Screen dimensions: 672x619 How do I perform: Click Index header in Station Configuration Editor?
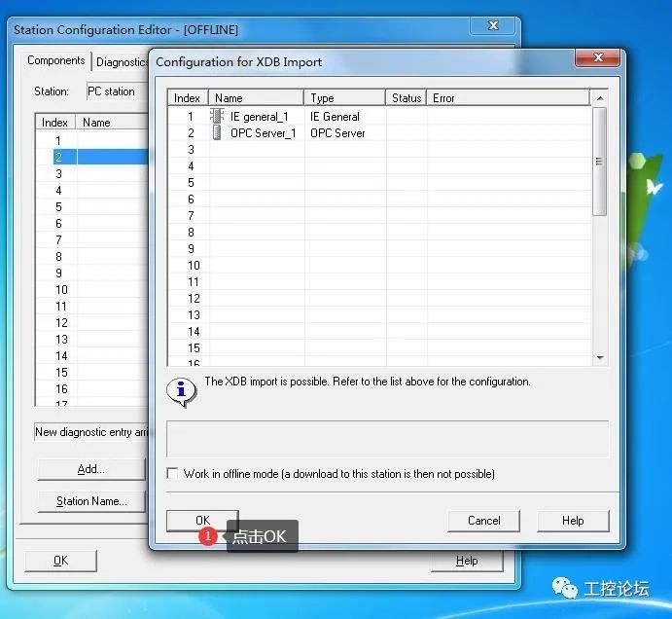pyautogui.click(x=55, y=123)
